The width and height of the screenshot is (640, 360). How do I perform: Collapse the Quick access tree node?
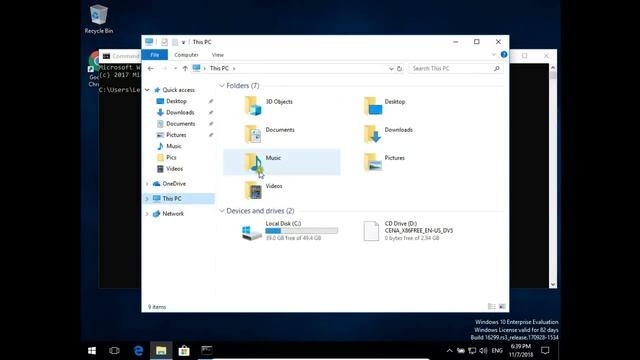(x=147, y=90)
